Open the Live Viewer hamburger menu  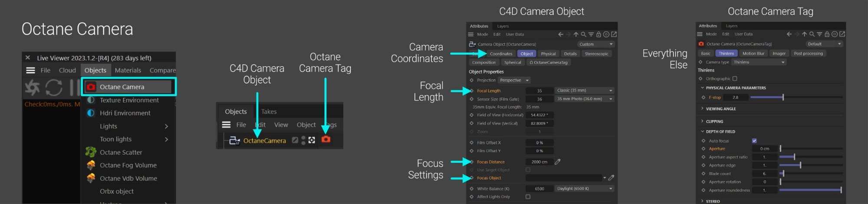30,70
